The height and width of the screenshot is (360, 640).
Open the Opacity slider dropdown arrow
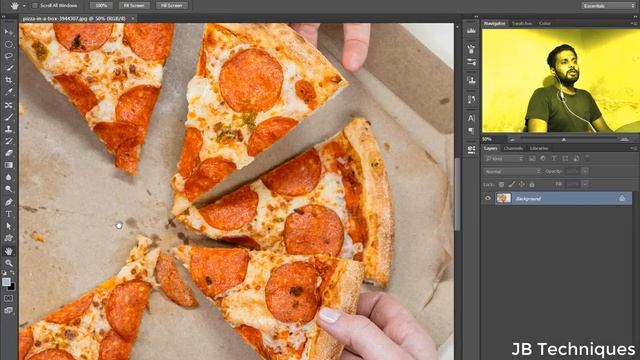[585, 171]
